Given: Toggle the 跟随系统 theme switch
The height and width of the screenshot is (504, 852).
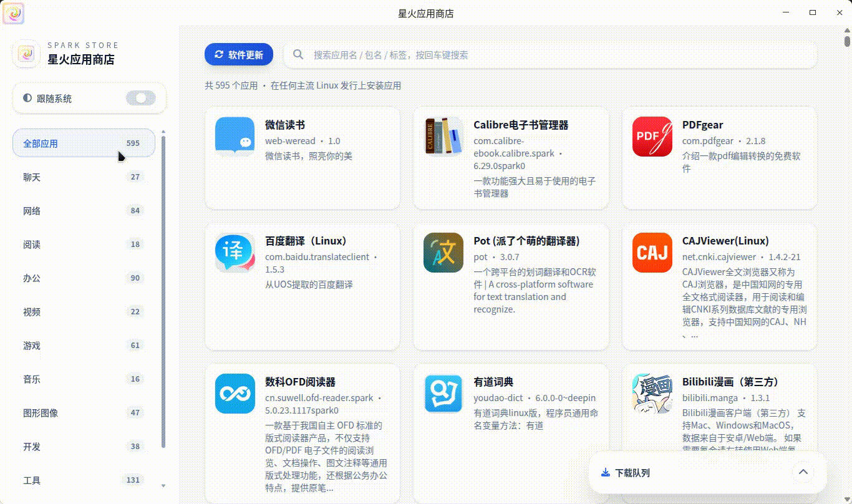Looking at the screenshot, I should tap(141, 98).
